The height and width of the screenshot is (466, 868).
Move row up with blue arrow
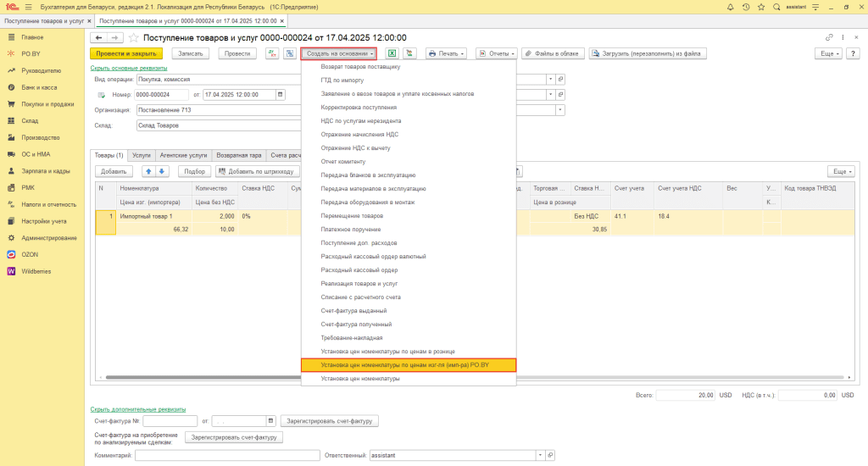(148, 171)
